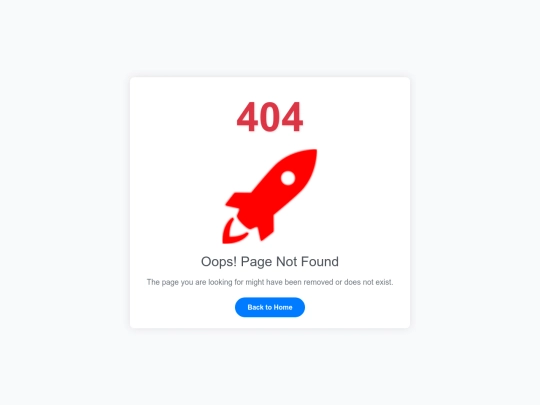Select the large 404 error heading
This screenshot has height=405, width=540.
tap(270, 117)
